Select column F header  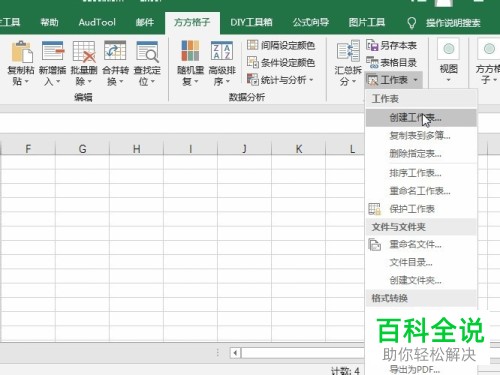28,149
